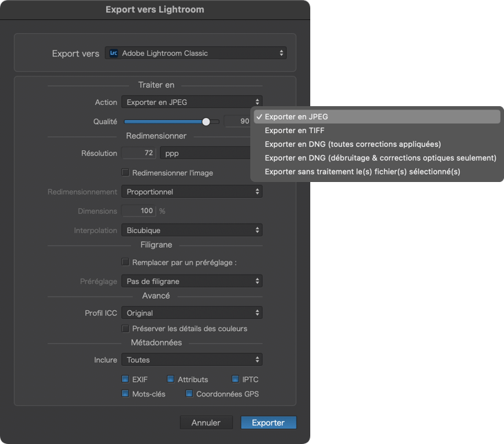Open the Inclure Toutes metadata dropdown
The width and height of the screenshot is (504, 444).
192,360
